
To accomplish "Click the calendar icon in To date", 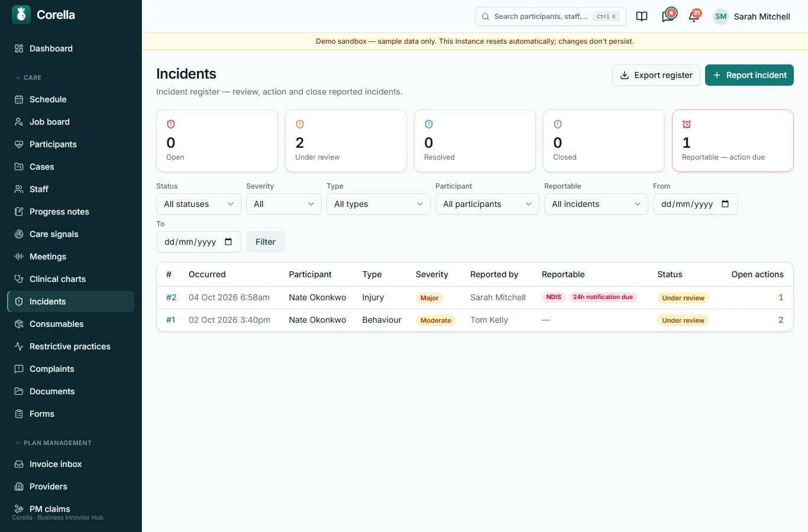I will click(x=228, y=242).
